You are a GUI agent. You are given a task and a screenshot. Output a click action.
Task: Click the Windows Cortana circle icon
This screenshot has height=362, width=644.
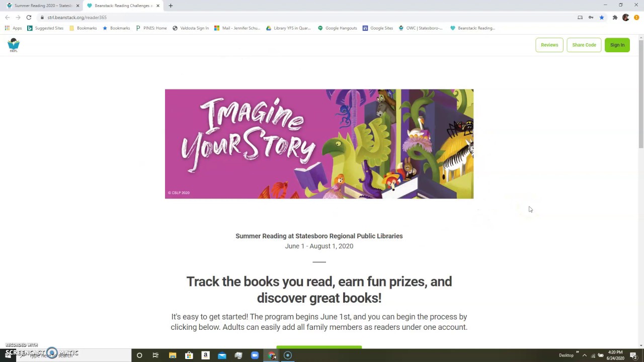[139, 355]
